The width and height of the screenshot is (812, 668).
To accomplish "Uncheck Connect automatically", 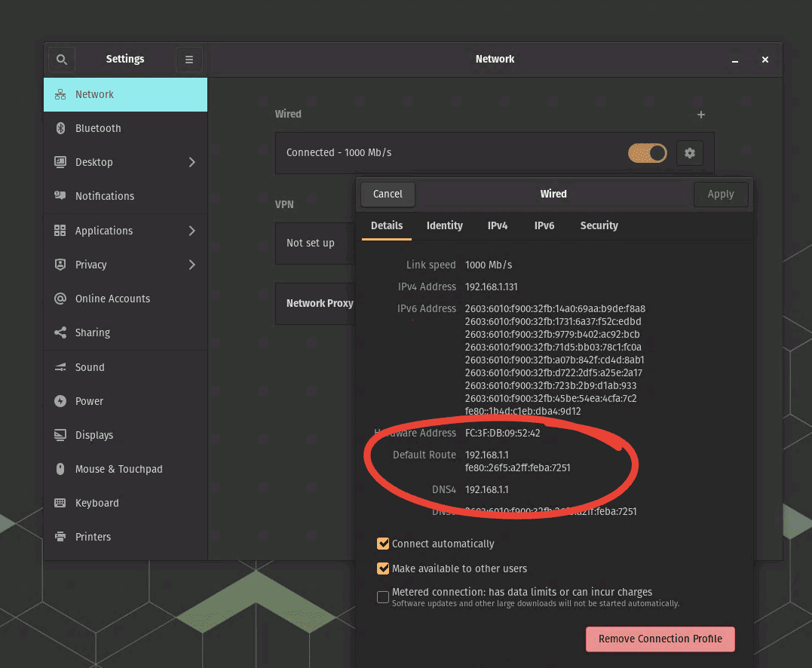I will coord(383,543).
